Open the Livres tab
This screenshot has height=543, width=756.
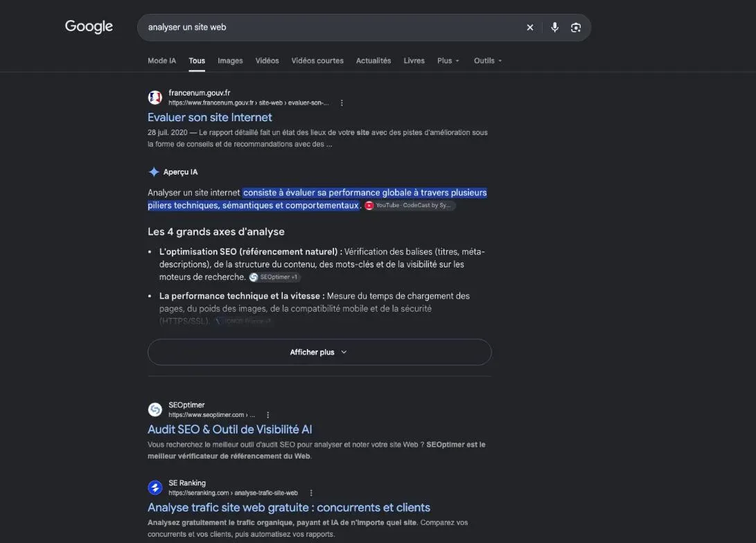click(x=414, y=61)
